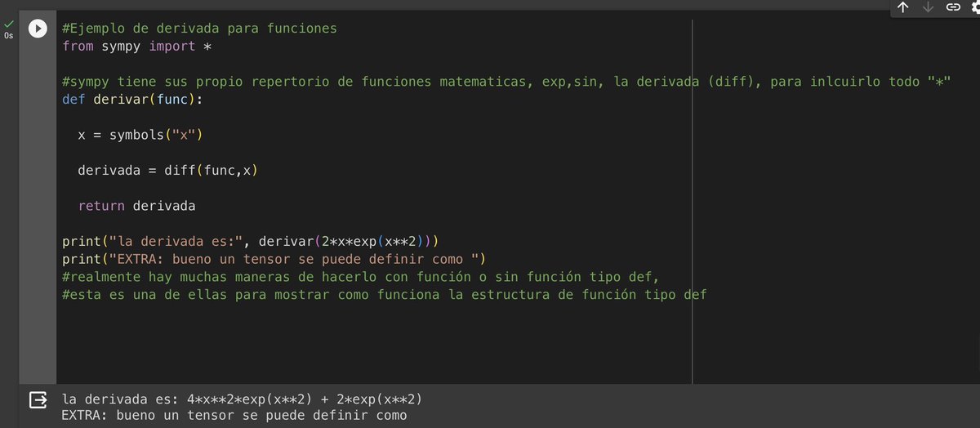The width and height of the screenshot is (980, 428).
Task: Click the long comment starting '#sympy tiene sus propio repertorio'
Action: coord(507,82)
